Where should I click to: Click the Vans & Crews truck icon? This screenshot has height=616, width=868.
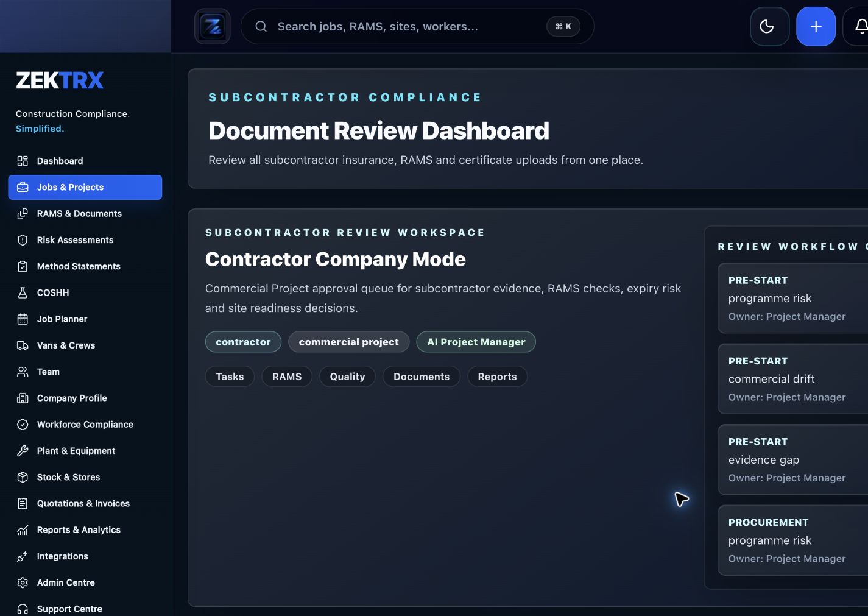(23, 345)
